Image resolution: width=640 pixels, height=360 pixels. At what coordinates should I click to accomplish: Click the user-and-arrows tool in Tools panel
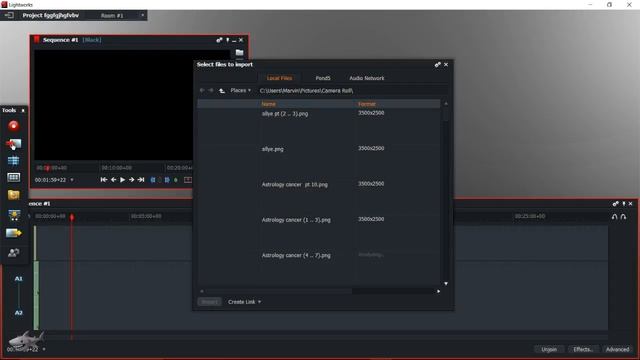coord(13,253)
